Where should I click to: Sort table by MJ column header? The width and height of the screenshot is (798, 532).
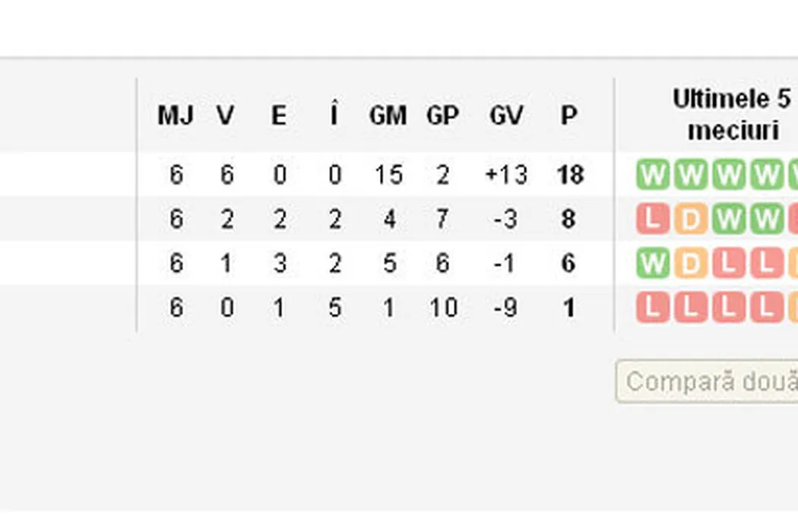pos(176,116)
